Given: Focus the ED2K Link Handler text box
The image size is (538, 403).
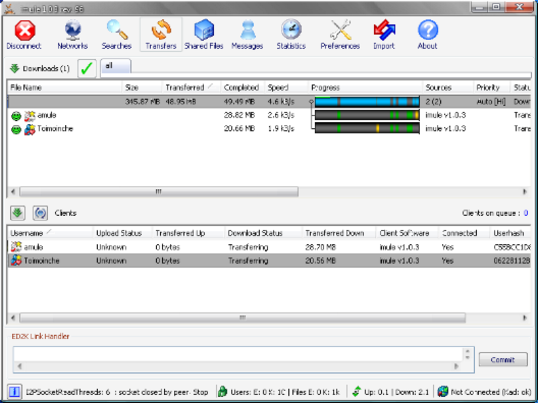Looking at the screenshot, I should 238,355.
